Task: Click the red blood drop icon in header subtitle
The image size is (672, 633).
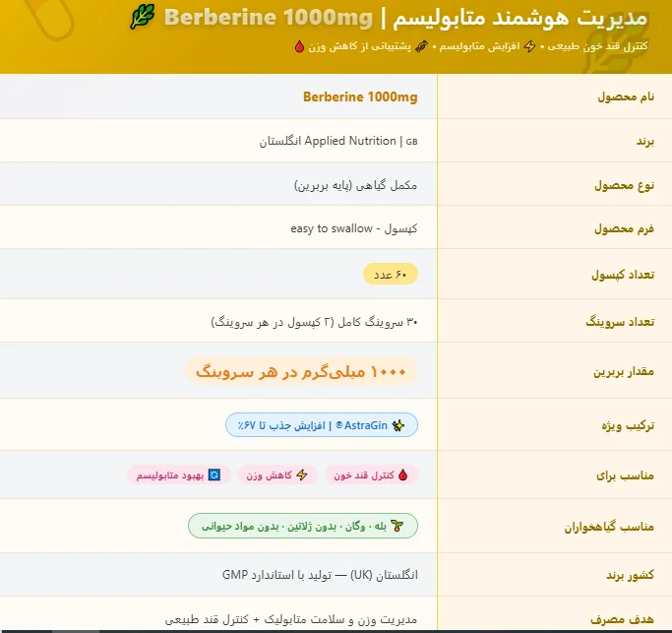Action: 299,46
